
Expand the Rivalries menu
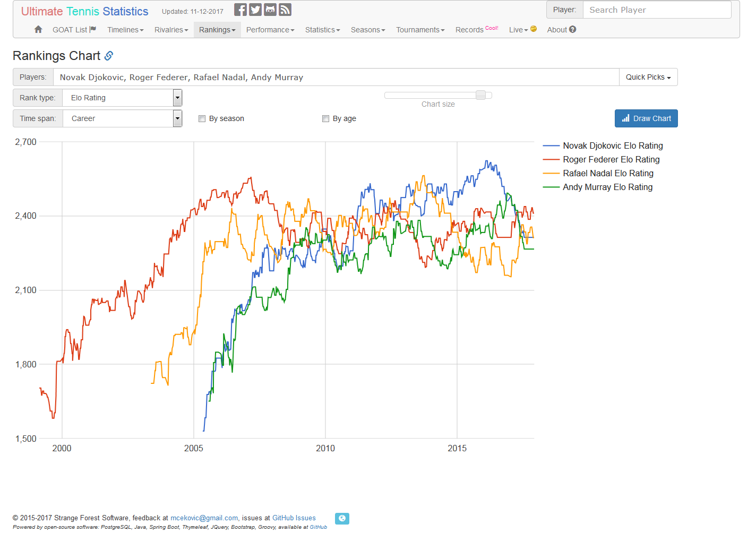[171, 30]
